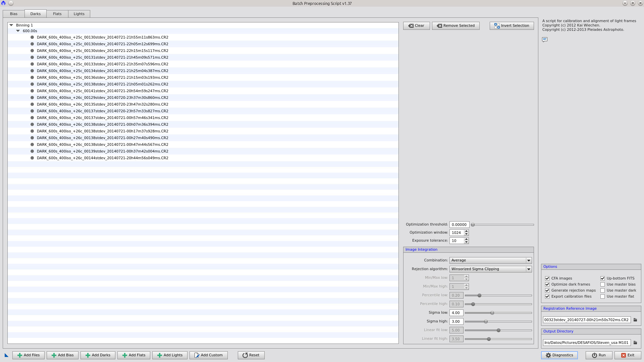Open Rejection algorithm dropdown
Screen dimensions: 644x362
pos(490,269)
